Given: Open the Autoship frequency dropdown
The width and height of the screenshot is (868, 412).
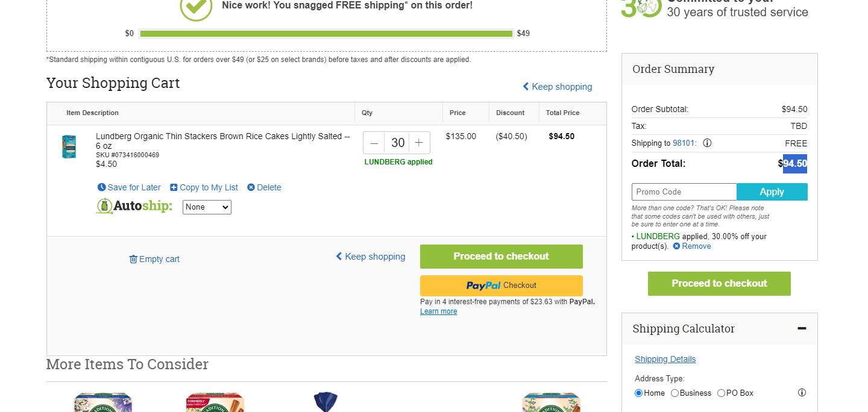Looking at the screenshot, I should (x=207, y=207).
